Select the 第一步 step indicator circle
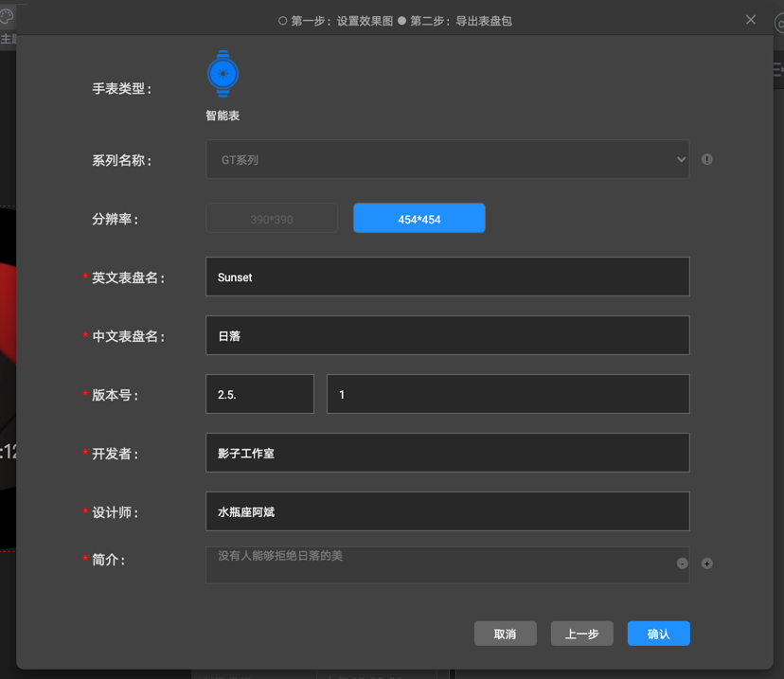Image resolution: width=784 pixels, height=679 pixels. [x=280, y=20]
